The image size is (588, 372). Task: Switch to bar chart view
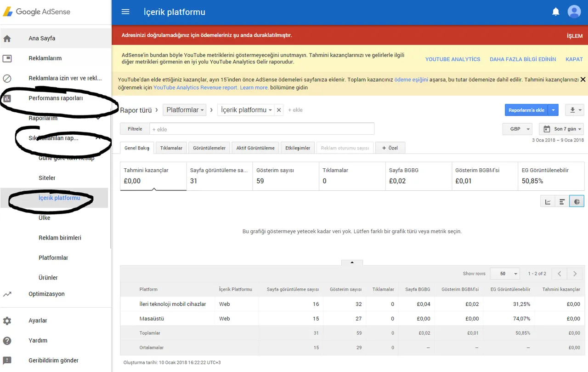[562, 201]
